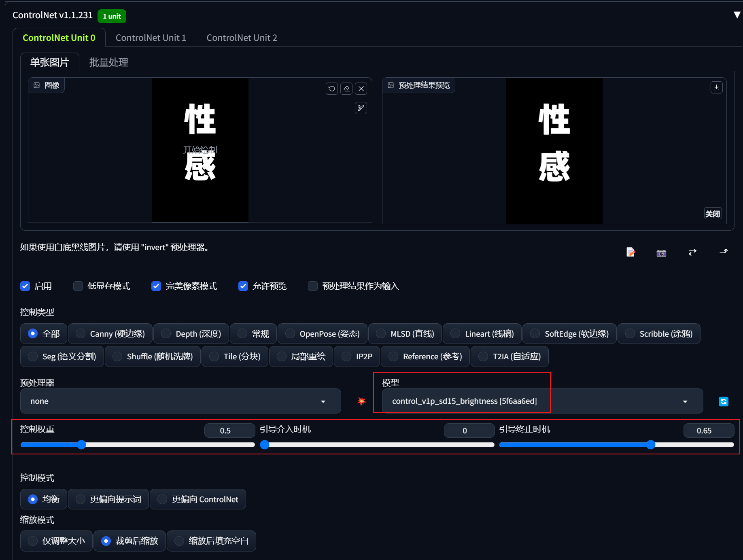Download the preprocessor preview image
This screenshot has width=743, height=560.
pyautogui.click(x=716, y=87)
